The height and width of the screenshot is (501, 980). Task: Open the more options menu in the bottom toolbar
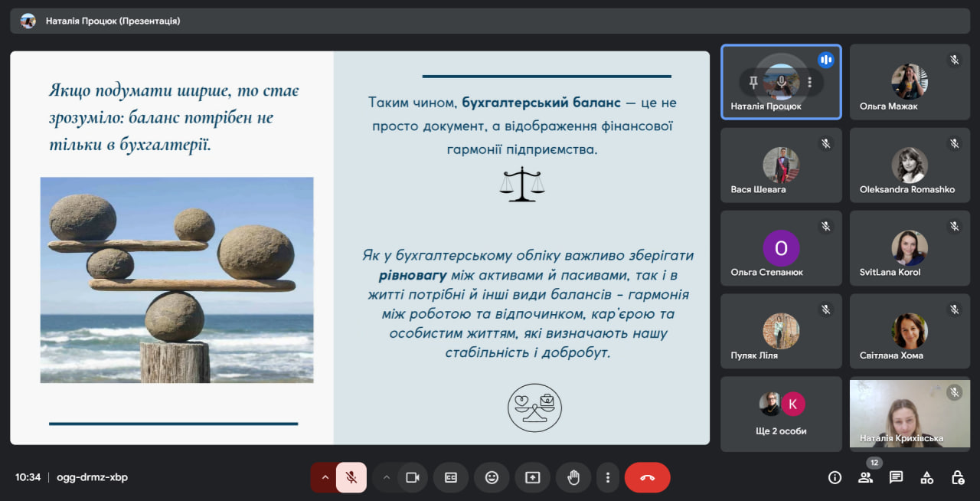click(608, 477)
